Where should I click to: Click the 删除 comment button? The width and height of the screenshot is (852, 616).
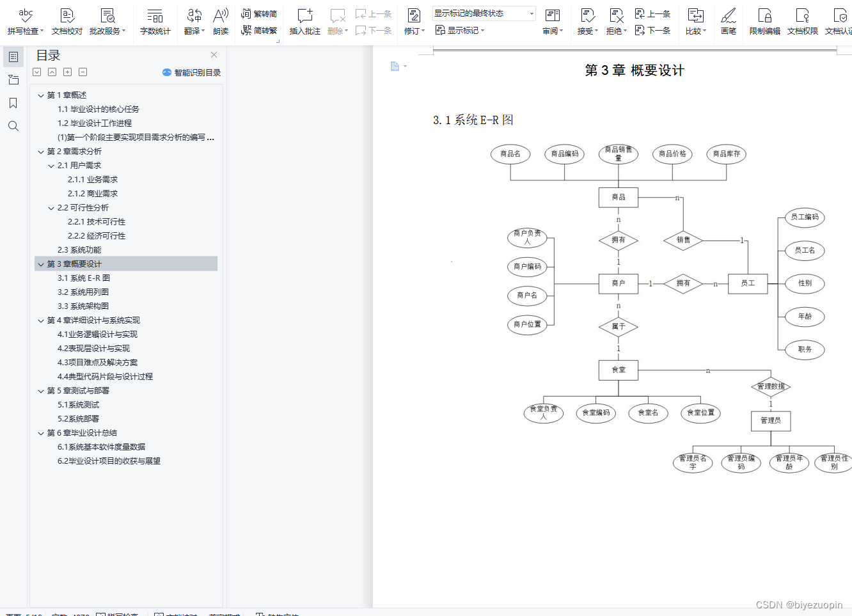337,21
